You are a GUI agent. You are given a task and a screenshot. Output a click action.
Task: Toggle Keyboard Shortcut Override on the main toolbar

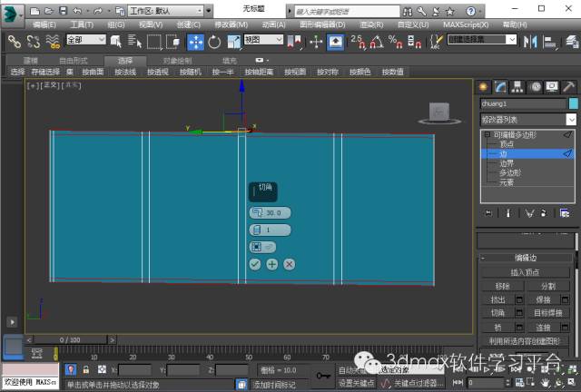pos(335,42)
